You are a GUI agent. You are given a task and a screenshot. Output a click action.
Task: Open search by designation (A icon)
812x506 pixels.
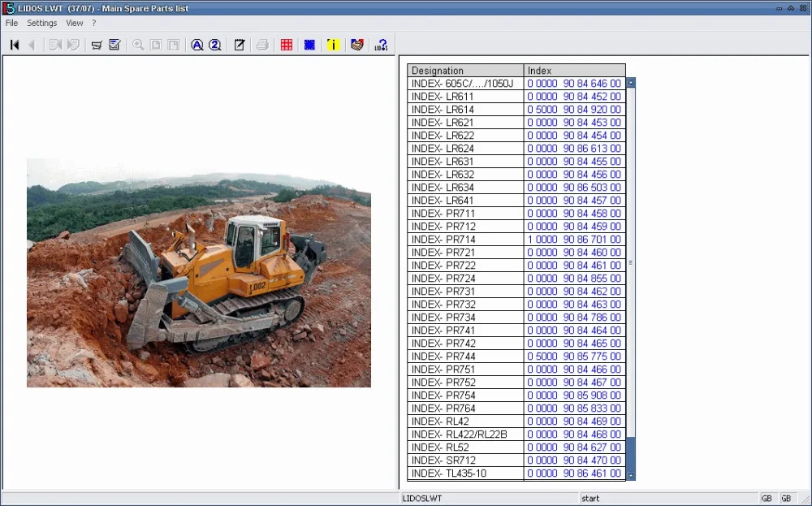point(198,45)
